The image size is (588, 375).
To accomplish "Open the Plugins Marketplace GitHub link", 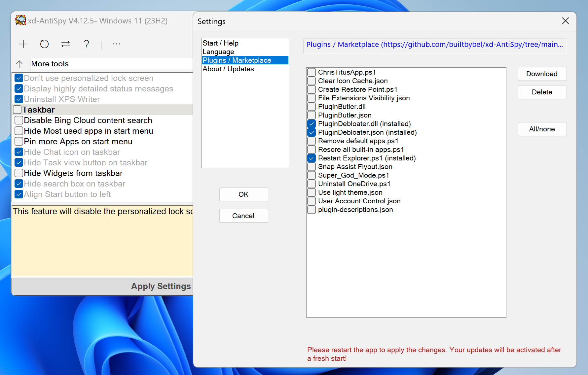I will (x=434, y=45).
